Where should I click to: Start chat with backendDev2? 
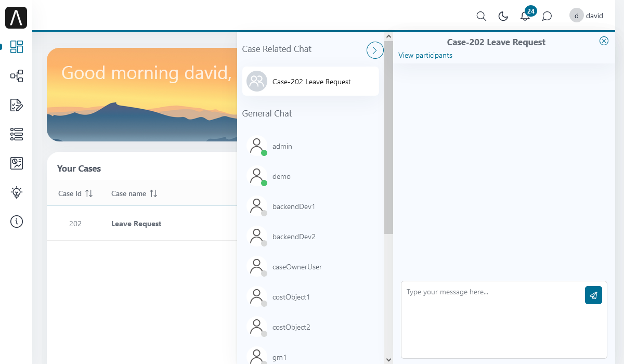point(310,237)
